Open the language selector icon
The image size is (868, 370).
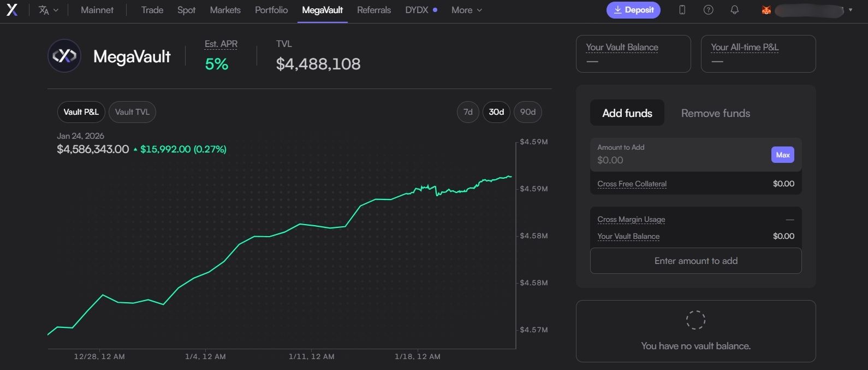pyautogui.click(x=44, y=10)
